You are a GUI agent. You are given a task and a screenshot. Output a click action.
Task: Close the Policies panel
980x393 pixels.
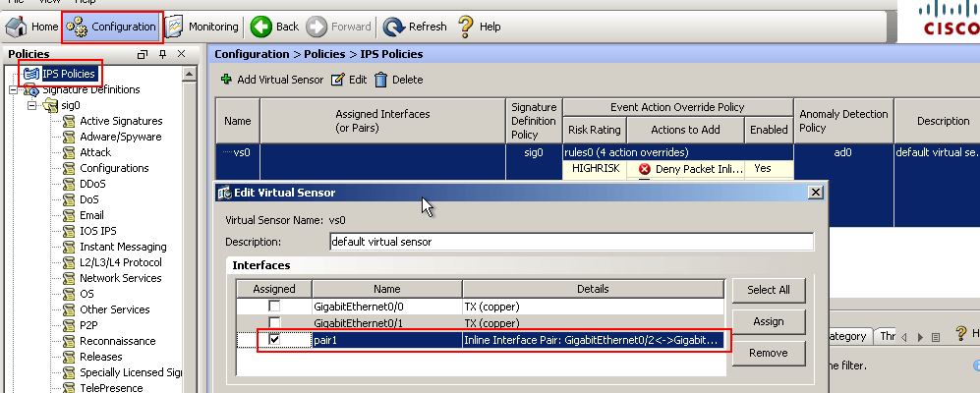pyautogui.click(x=181, y=55)
